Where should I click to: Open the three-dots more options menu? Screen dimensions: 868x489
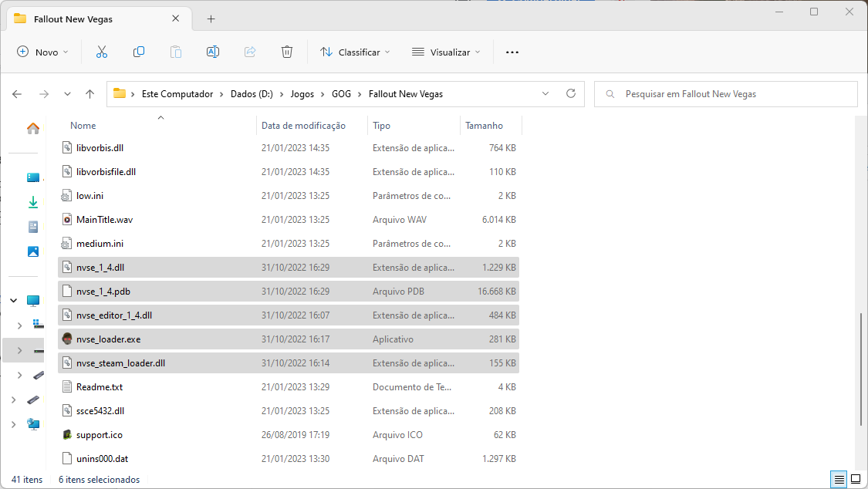512,52
